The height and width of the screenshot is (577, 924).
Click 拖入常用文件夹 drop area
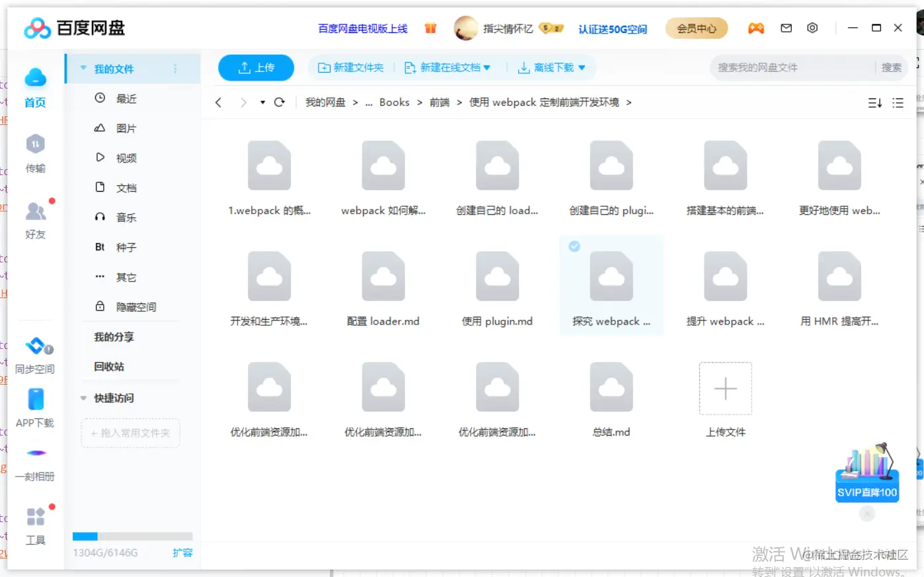tap(130, 433)
